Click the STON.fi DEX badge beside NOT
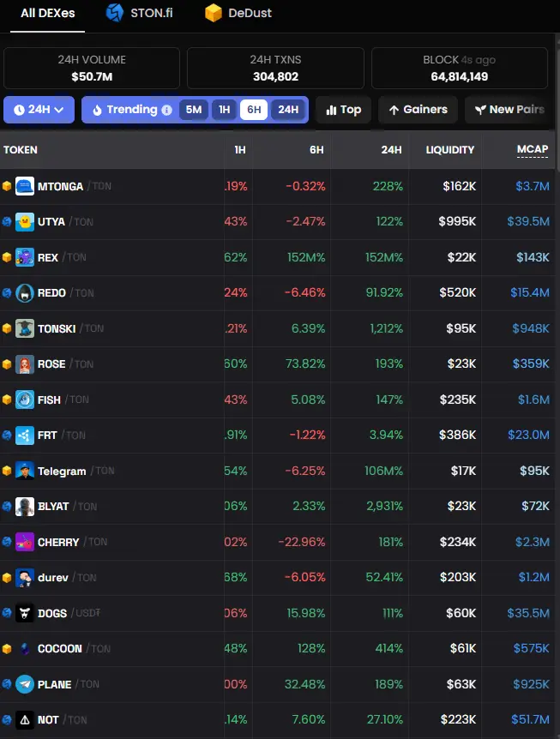Viewport: 560px width, 739px height. point(7,719)
